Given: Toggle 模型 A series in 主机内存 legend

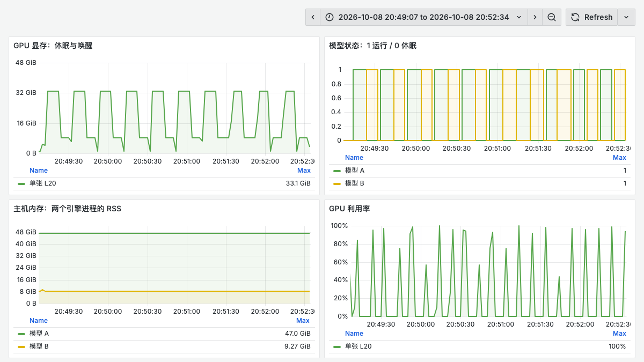Looking at the screenshot, I should point(39,334).
